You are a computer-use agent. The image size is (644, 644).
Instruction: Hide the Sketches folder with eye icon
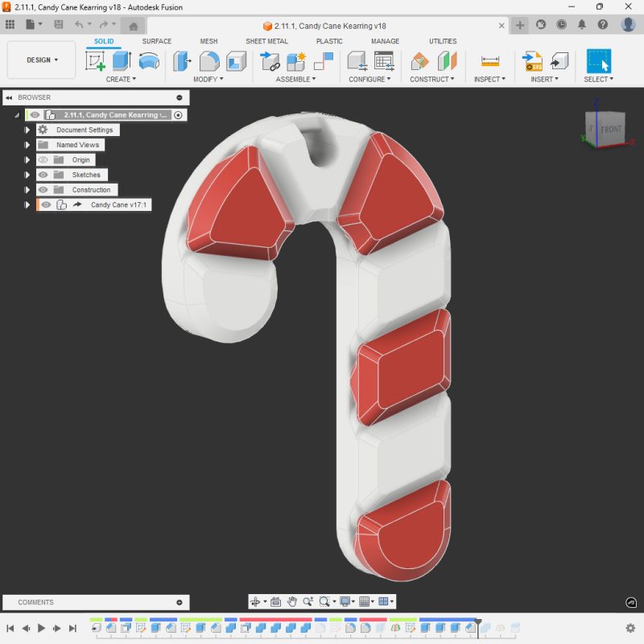click(43, 175)
